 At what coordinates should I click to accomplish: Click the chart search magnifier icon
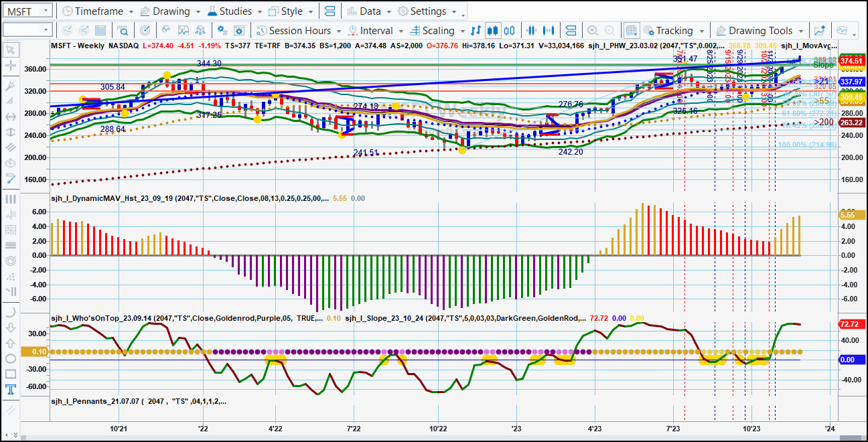click(123, 30)
